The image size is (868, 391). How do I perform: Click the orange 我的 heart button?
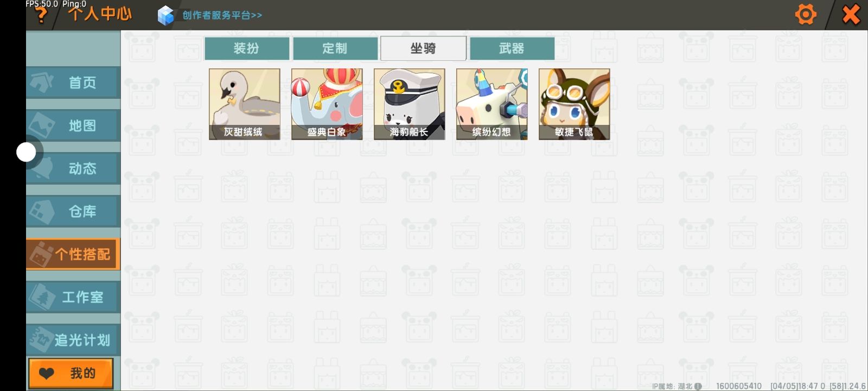tap(71, 373)
